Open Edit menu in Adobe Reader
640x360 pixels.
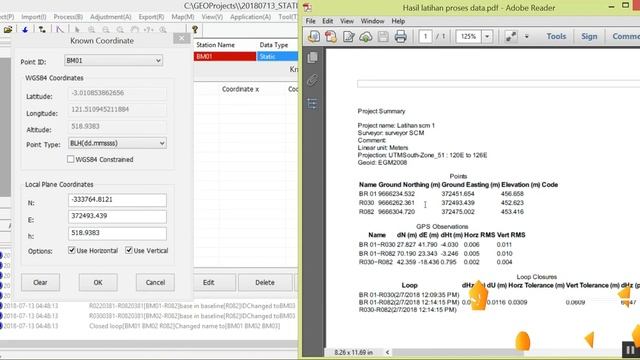(x=327, y=21)
